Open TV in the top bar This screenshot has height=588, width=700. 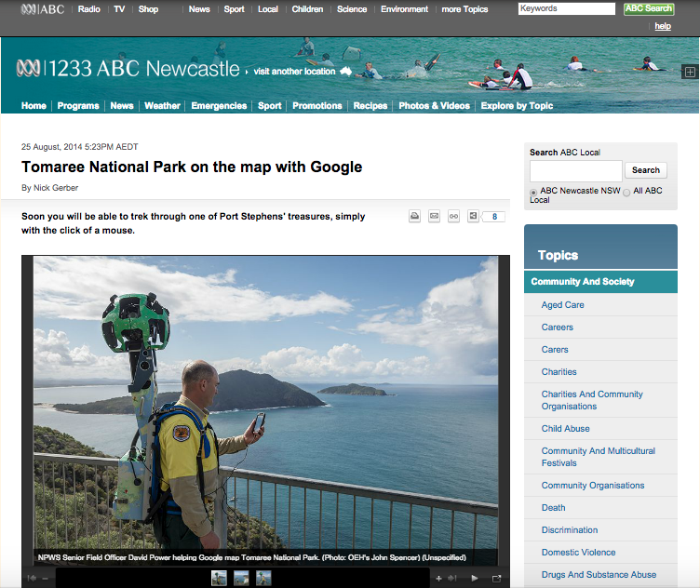tap(119, 9)
